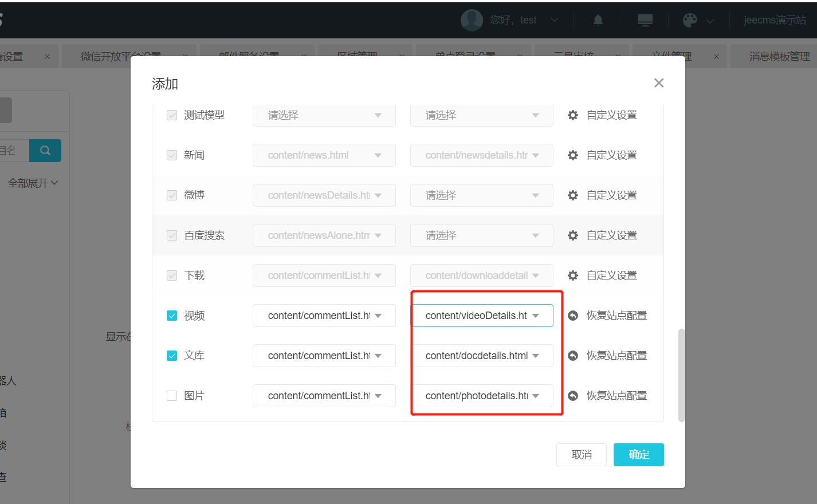Click the dialog's vertical scrollbar
The image size is (817, 504).
[x=682, y=375]
